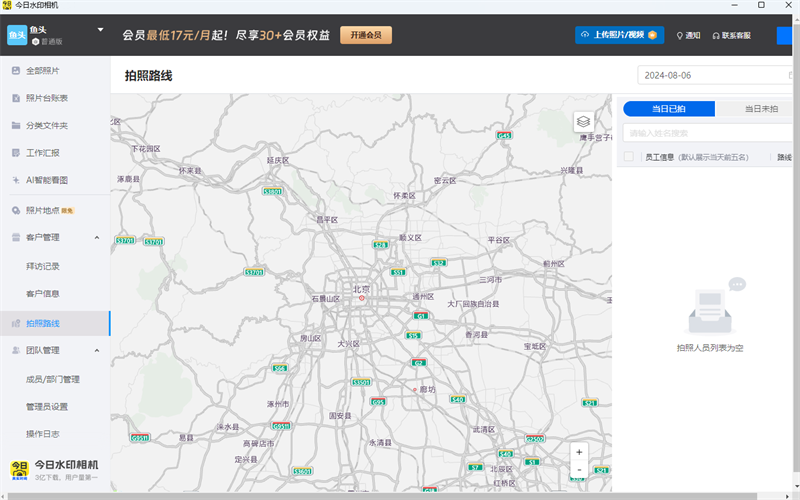
Task: Open 照片地点 in the sidebar
Action: click(42, 210)
